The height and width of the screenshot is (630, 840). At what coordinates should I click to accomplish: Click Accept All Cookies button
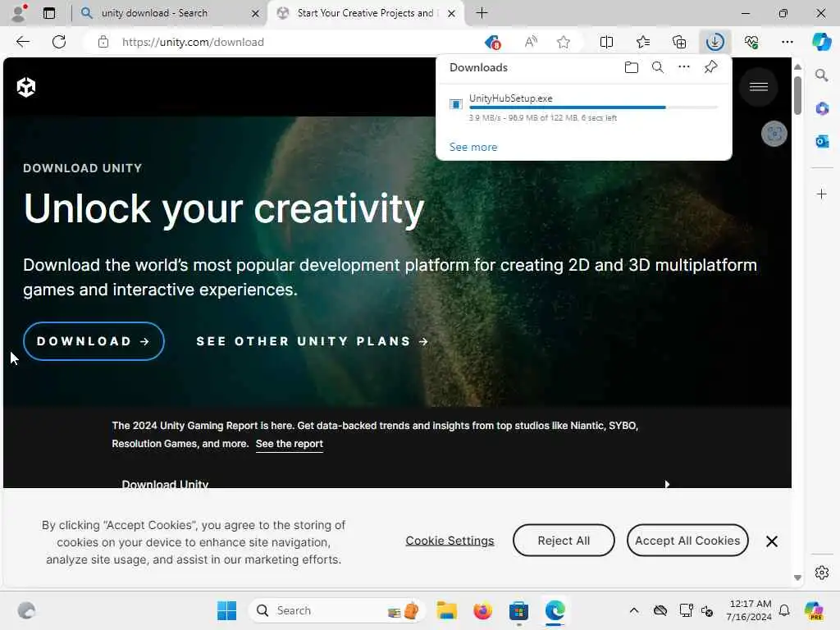(x=687, y=541)
